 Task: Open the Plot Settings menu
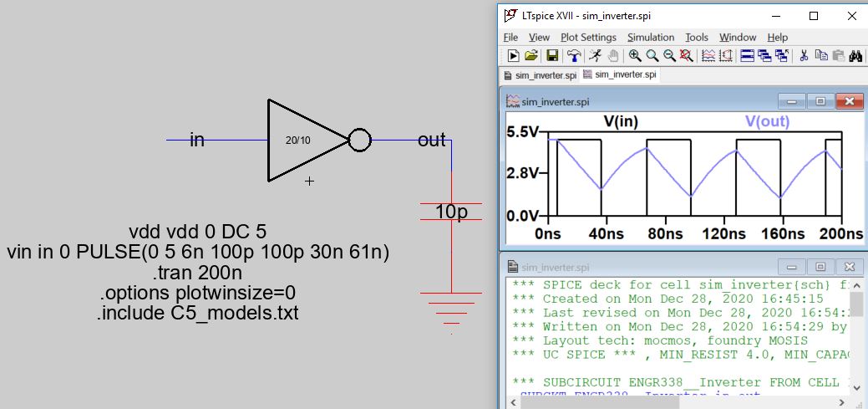(x=588, y=37)
